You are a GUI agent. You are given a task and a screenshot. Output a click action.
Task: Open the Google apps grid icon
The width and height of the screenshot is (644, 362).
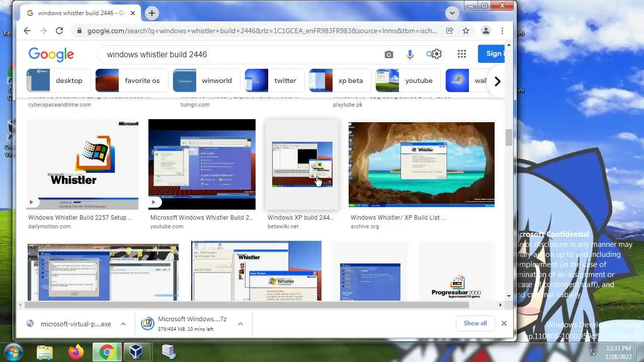[x=461, y=54]
